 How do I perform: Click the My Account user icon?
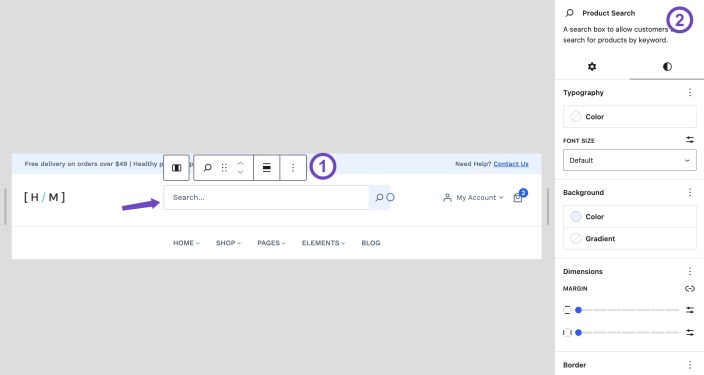point(447,198)
